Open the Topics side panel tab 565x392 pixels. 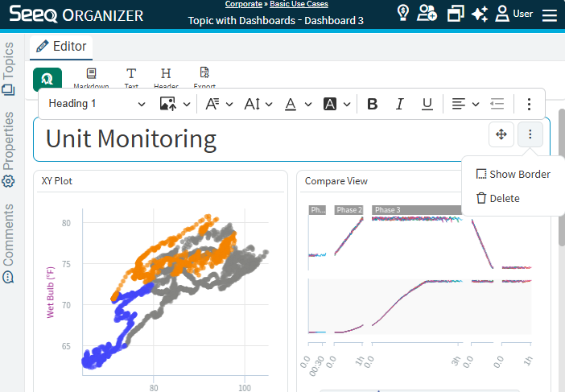coord(9,63)
